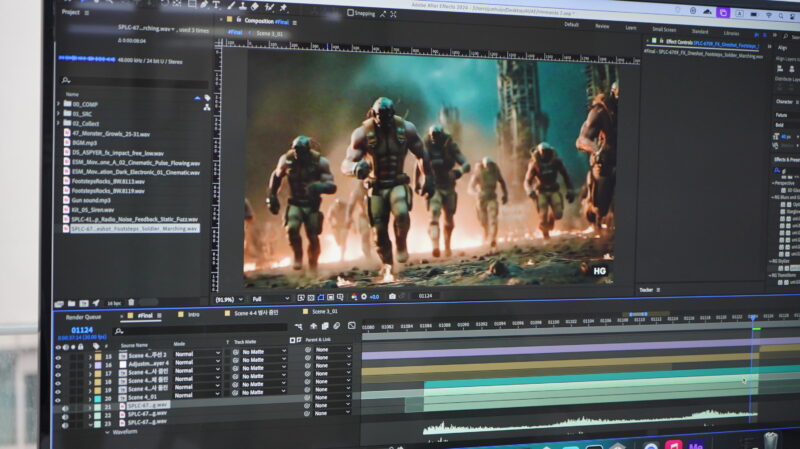
Task: Select the Small Screen workspace
Action: (x=664, y=29)
